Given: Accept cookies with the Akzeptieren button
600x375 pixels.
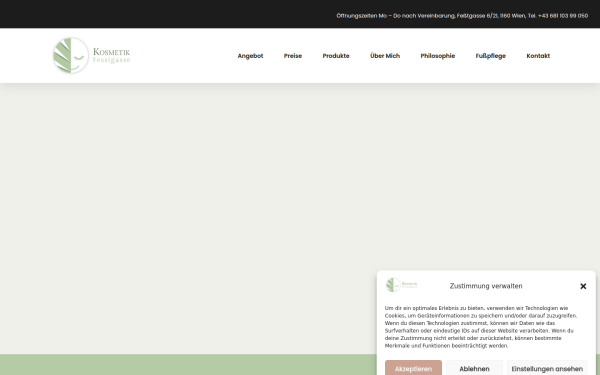Looking at the screenshot, I should point(413,368).
